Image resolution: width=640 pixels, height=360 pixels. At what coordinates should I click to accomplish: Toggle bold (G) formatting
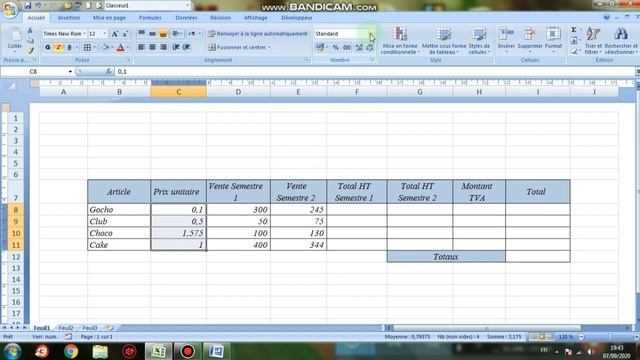(x=48, y=47)
